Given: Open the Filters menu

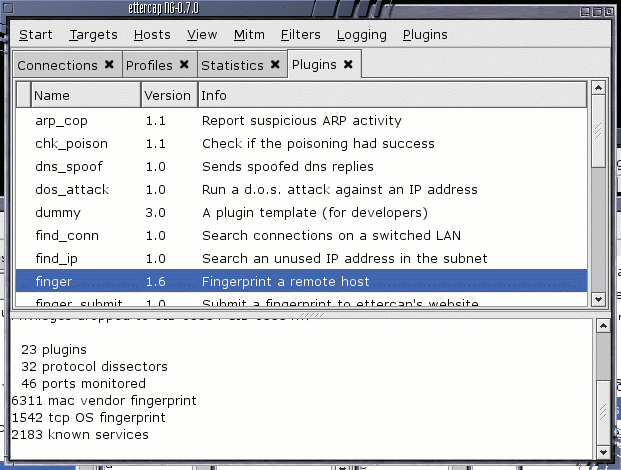Looking at the screenshot, I should point(301,35).
